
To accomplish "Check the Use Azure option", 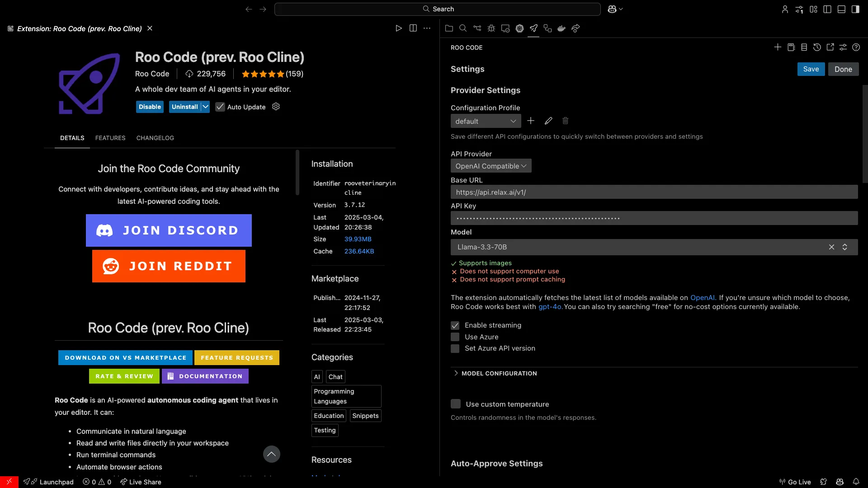I will coord(455,337).
